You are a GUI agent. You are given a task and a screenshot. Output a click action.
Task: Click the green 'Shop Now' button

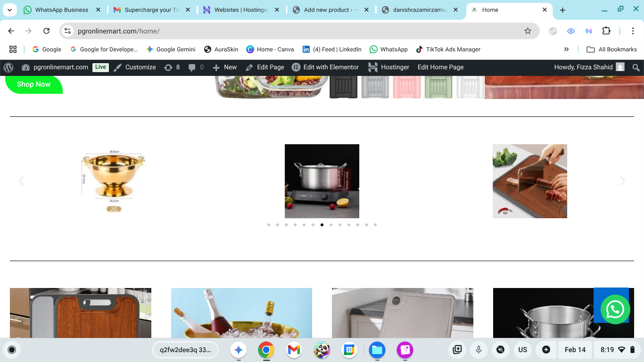33,84
